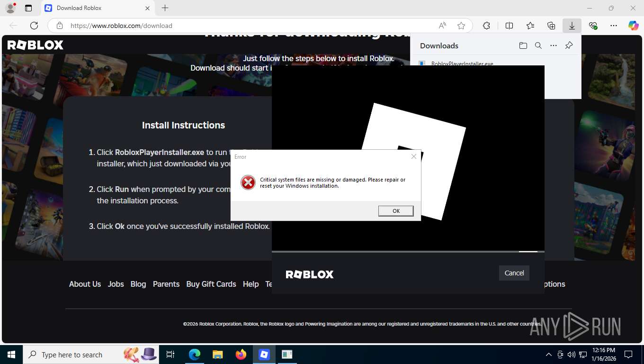Pin the Downloads panel
Viewport: 644px width, 364px height.
[569, 45]
